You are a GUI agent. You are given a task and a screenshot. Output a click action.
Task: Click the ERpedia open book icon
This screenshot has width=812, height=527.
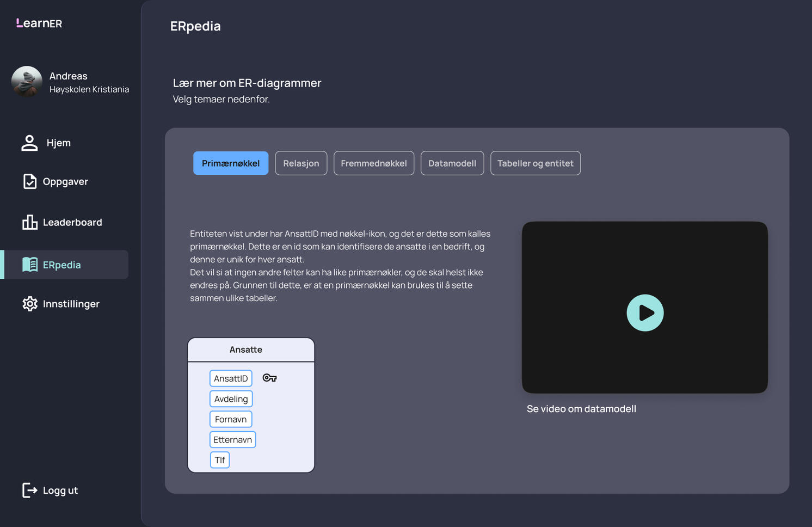click(x=30, y=265)
